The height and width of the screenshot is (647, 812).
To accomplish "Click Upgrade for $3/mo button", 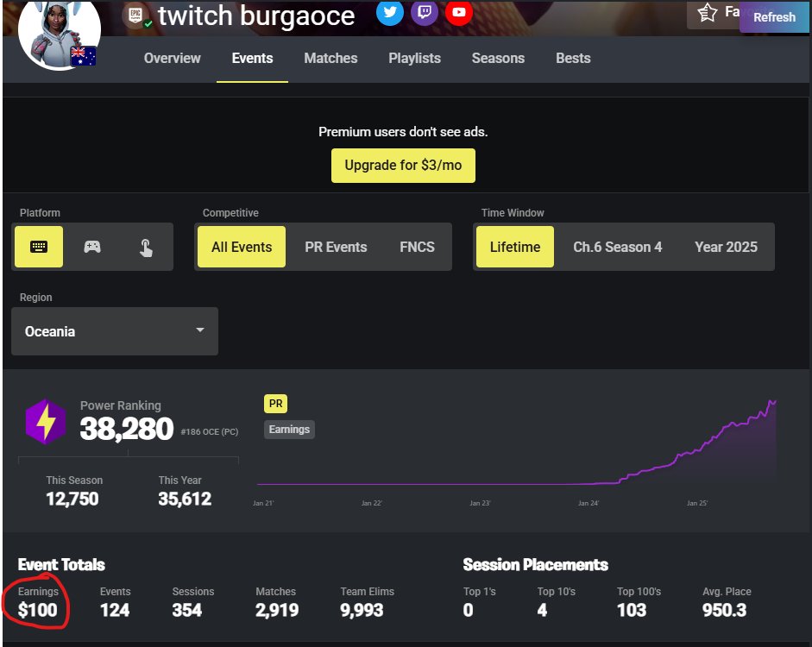I will (403, 166).
